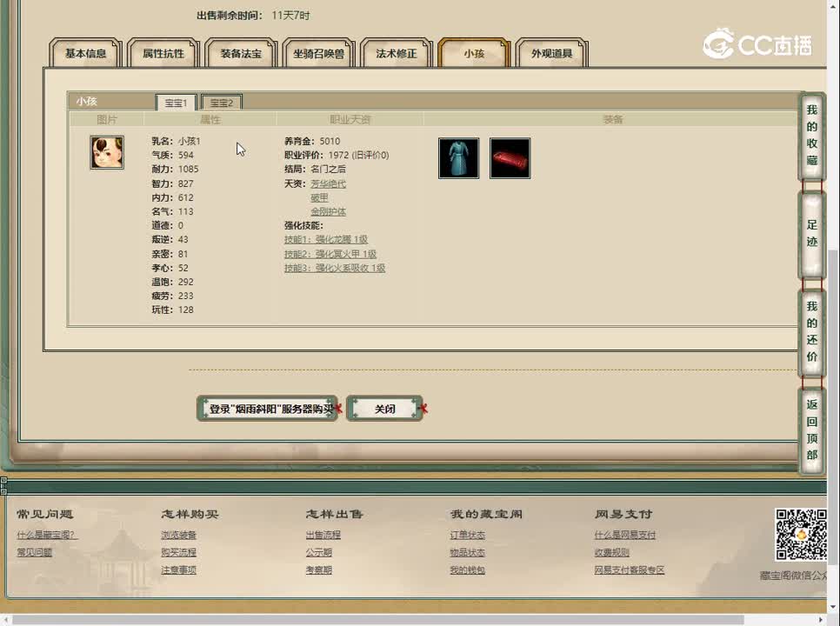Open the 浏览装备 link
This screenshot has width=840, height=626.
pos(178,535)
